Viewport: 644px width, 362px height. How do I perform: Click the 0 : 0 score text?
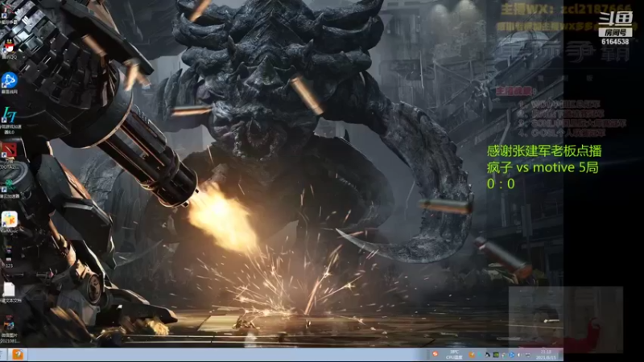click(501, 184)
